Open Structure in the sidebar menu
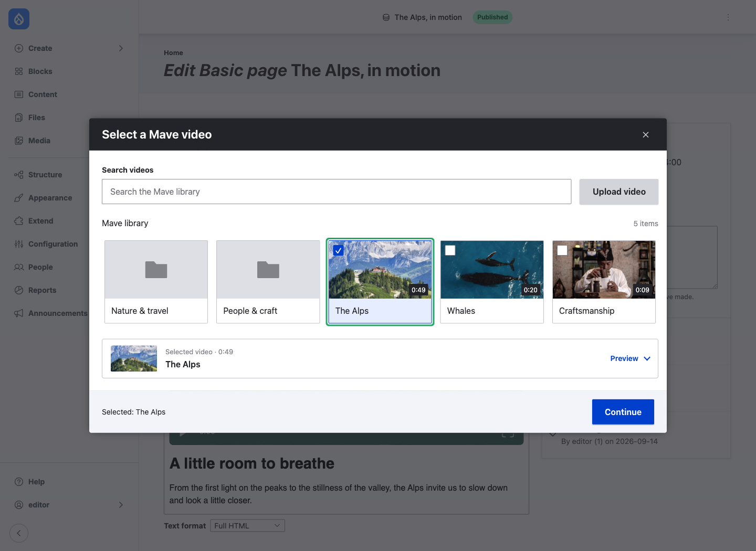 click(x=45, y=175)
